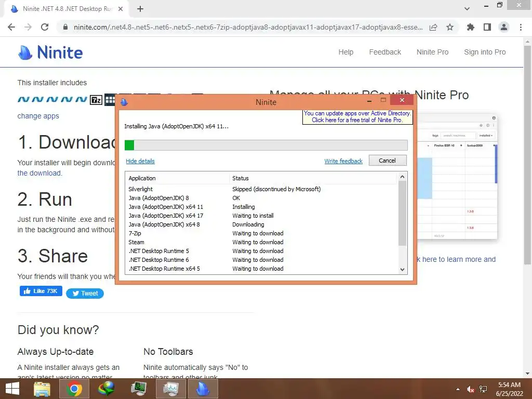Click the padlock site info icon
This screenshot has width=532, height=399.
[x=65, y=27]
